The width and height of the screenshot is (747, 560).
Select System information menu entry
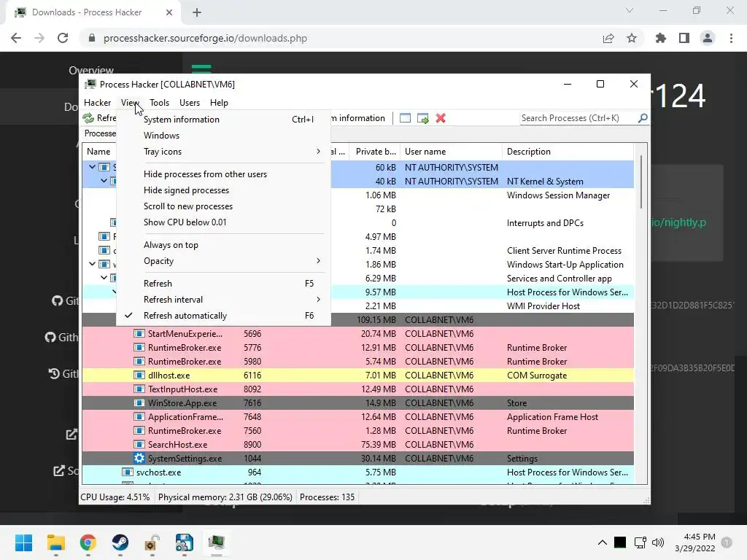[223, 120]
